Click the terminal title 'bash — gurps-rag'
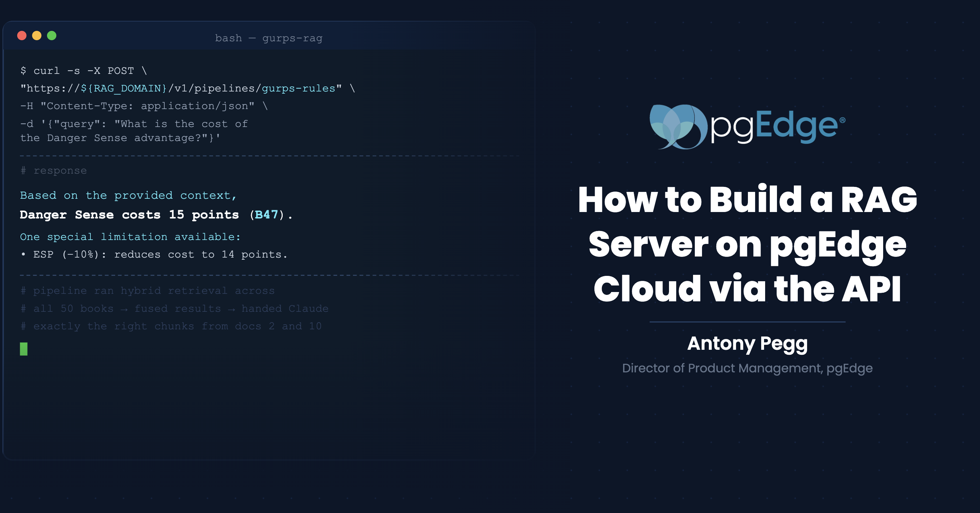980x513 pixels. pos(269,38)
